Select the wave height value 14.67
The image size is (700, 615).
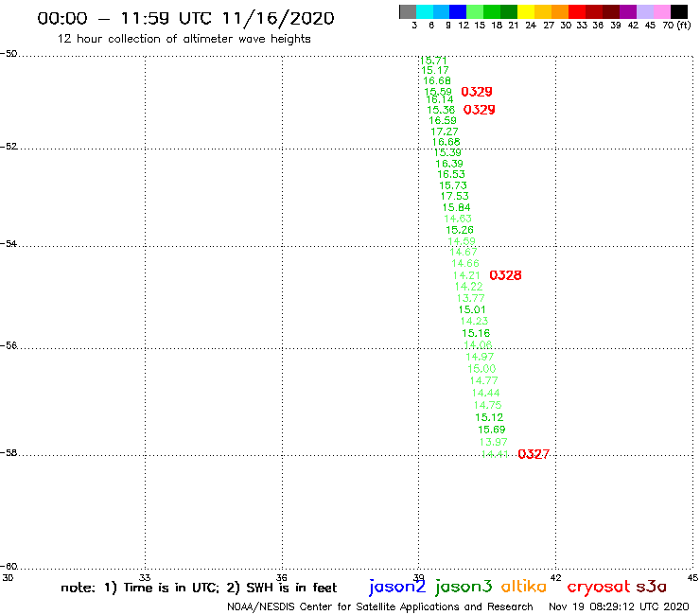pyautogui.click(x=463, y=252)
